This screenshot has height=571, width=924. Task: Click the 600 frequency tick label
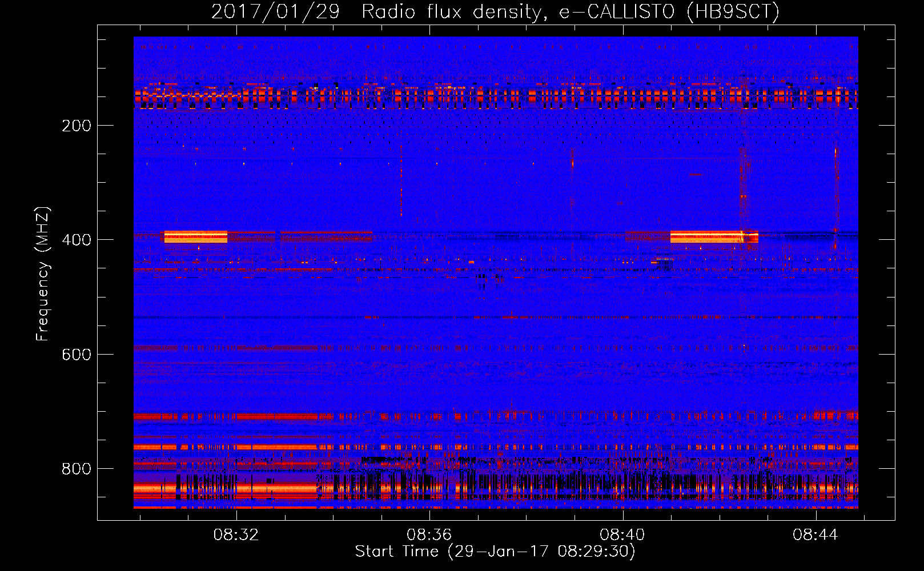pos(77,355)
